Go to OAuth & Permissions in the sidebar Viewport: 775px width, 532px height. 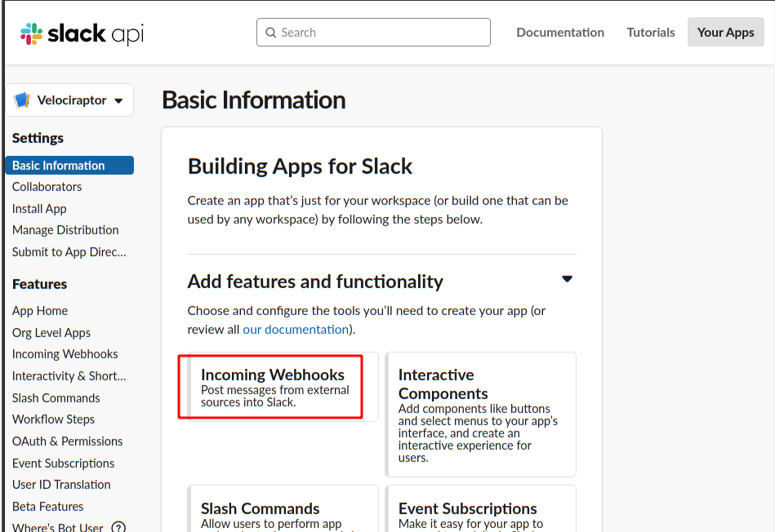[67, 441]
